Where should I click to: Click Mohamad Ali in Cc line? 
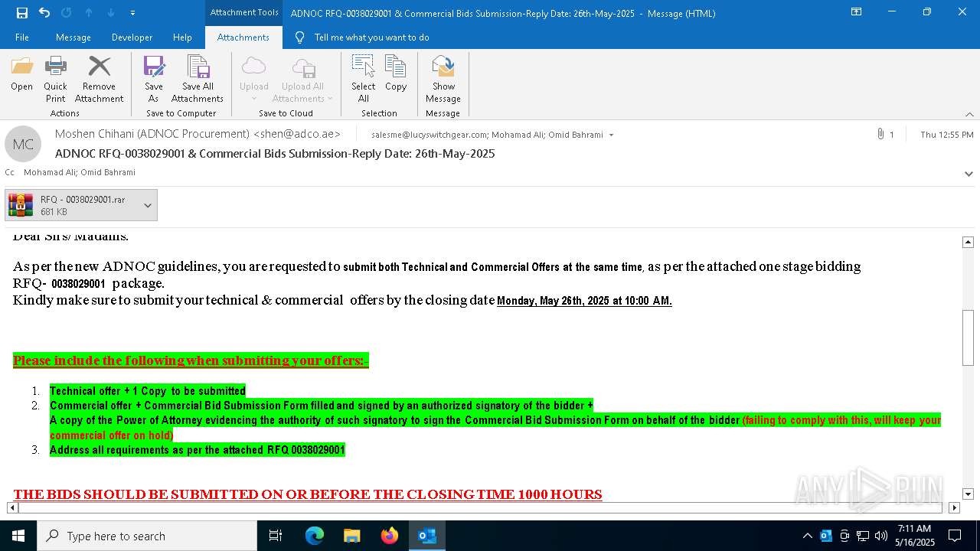(48, 172)
